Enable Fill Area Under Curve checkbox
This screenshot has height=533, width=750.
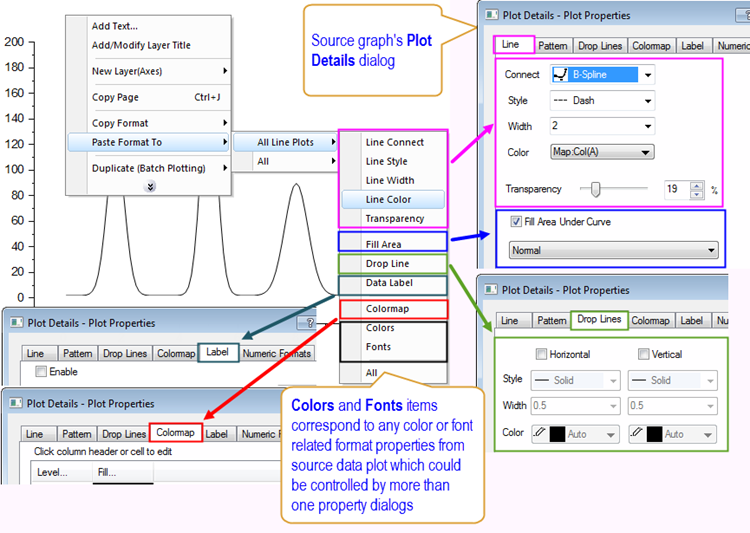point(516,222)
